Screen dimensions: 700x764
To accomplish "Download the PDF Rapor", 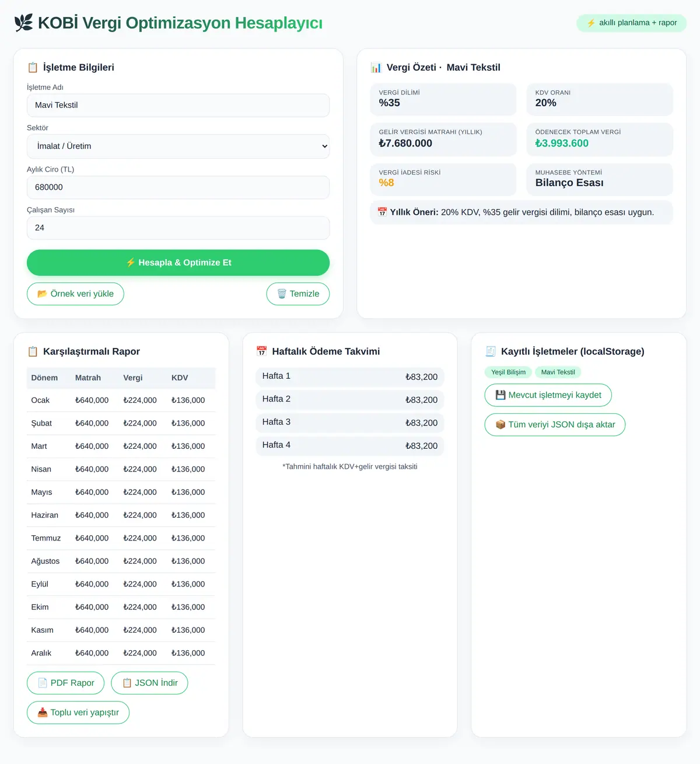I will click(65, 683).
